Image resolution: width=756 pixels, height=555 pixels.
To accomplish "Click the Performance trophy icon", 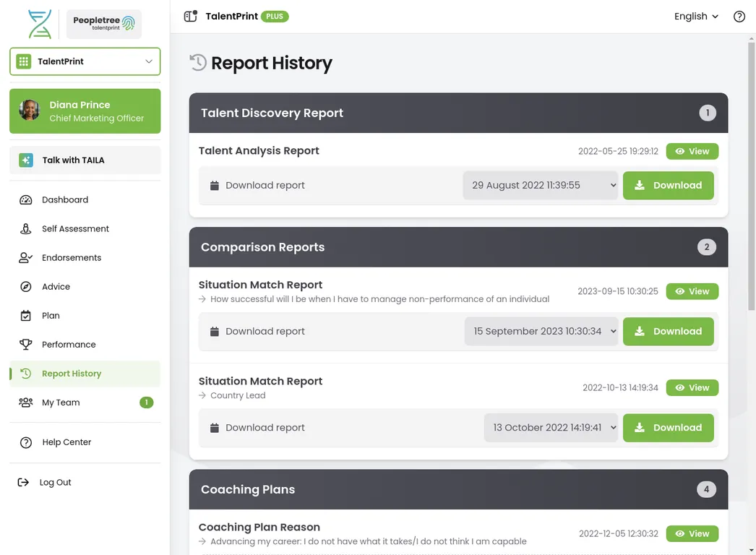I will pyautogui.click(x=25, y=344).
